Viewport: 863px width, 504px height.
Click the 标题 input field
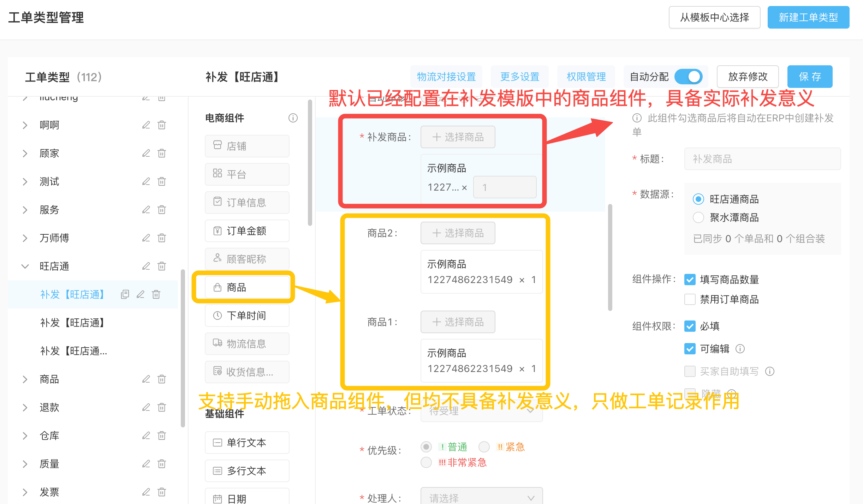762,159
